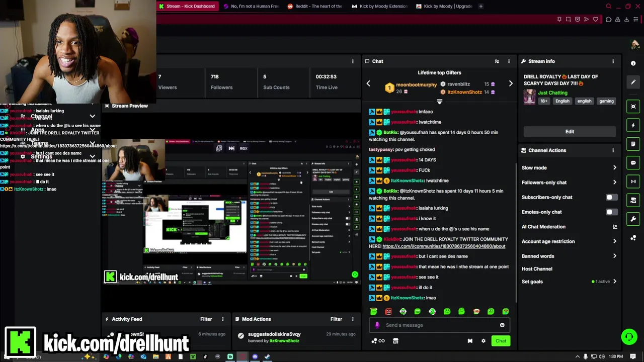Expand Banned words settings
644x362 pixels.
pyautogui.click(x=614, y=256)
